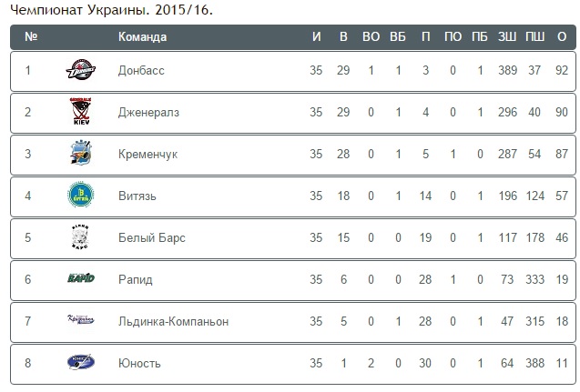580x392 pixels.
Task: Click the Рапид team logo
Action: click(x=81, y=279)
